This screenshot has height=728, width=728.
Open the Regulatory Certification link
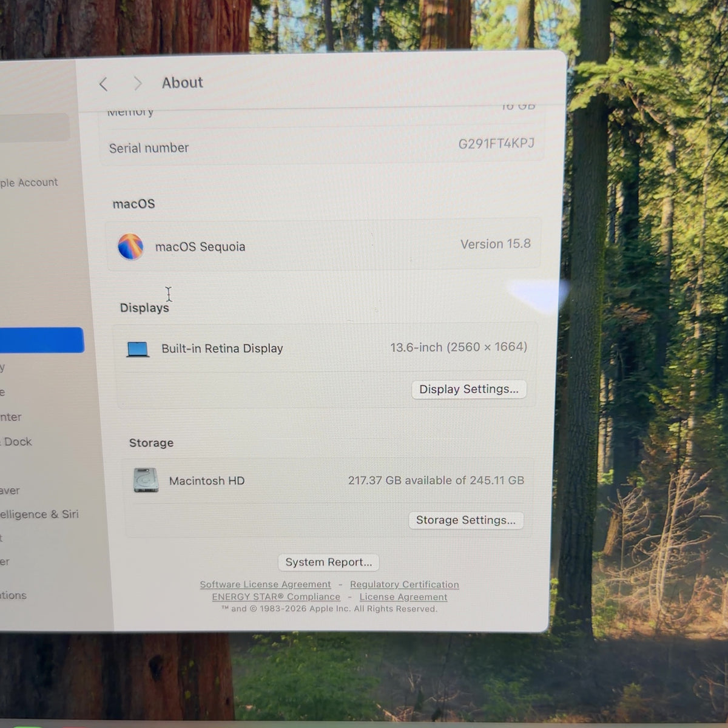click(405, 585)
